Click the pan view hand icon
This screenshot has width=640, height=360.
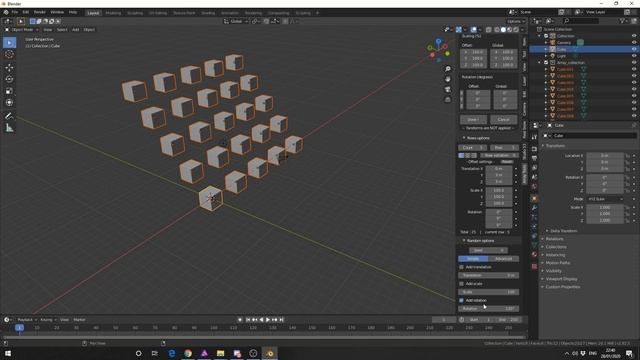point(448,79)
